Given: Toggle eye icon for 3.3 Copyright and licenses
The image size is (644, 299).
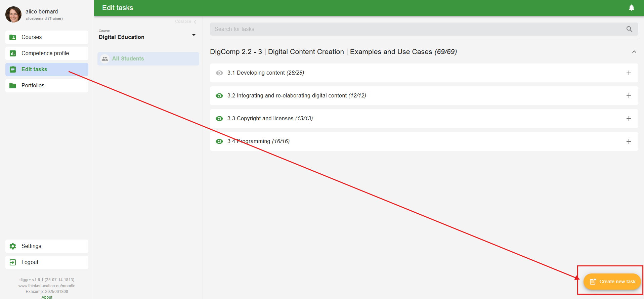Looking at the screenshot, I should coord(219,119).
